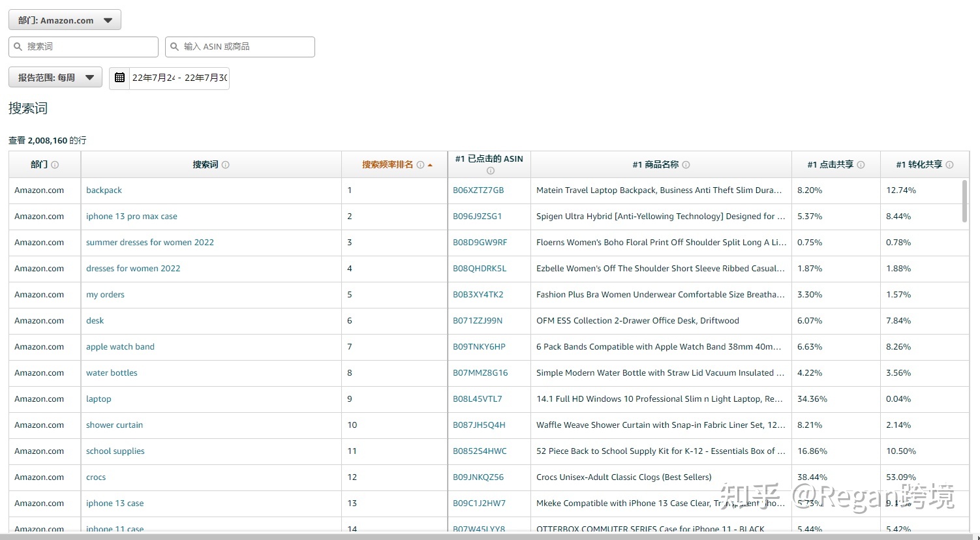This screenshot has width=980, height=540.
Task: Click info icon beside 搜索频率排名 header
Action: pos(420,165)
